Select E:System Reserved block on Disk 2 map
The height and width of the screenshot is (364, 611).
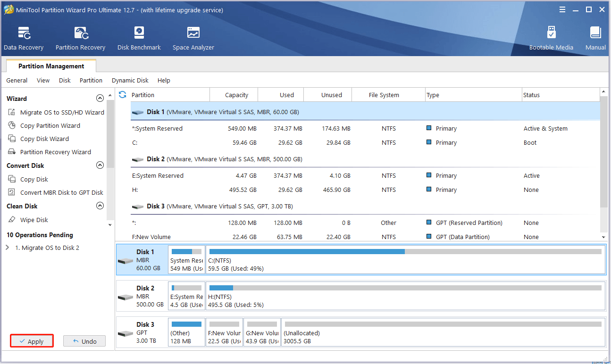tap(186, 295)
